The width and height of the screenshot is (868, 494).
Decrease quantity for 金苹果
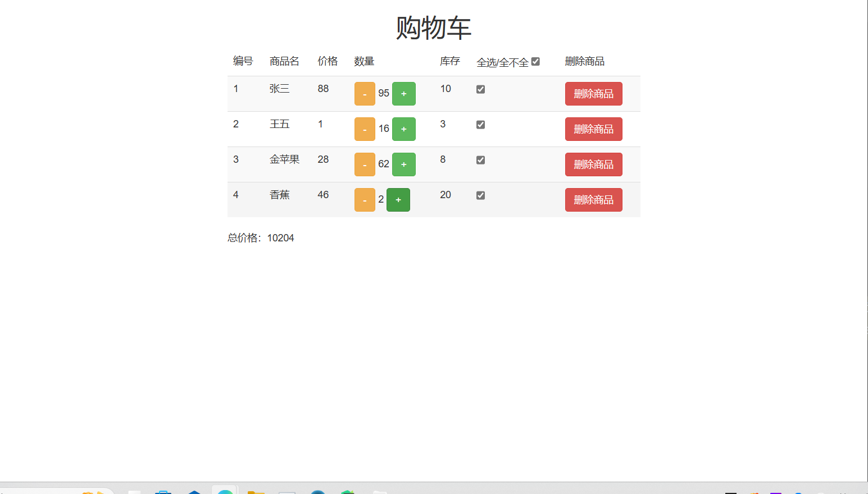tap(365, 164)
